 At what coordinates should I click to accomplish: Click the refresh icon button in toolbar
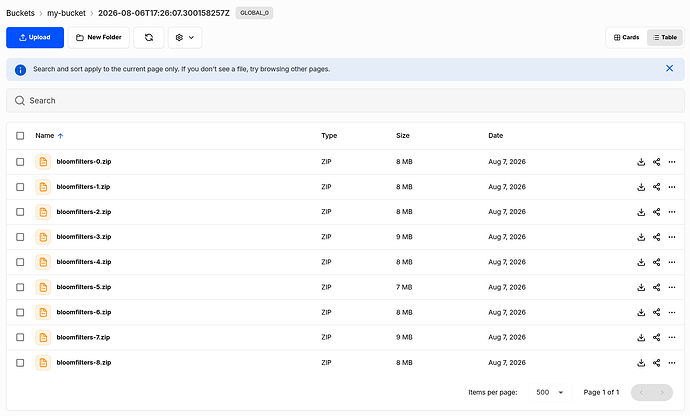click(x=149, y=37)
